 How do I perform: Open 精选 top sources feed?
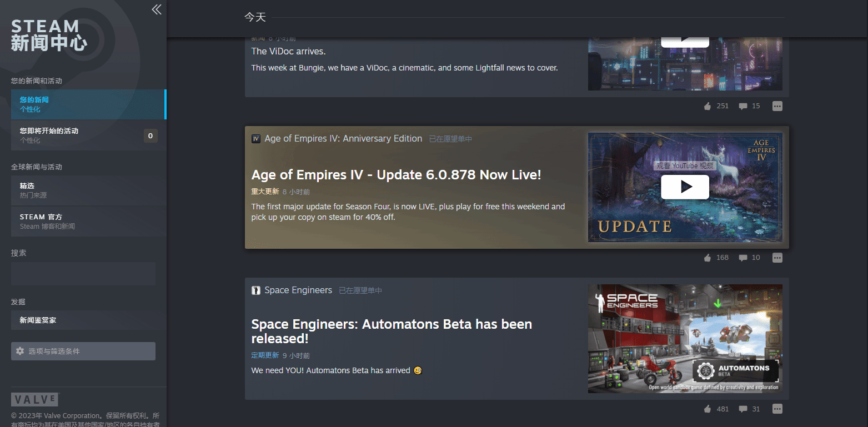[88, 190]
